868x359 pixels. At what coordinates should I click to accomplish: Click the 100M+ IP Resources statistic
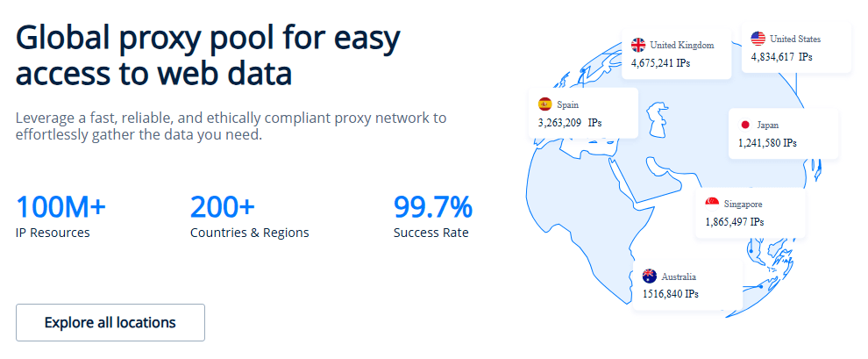coord(60,216)
